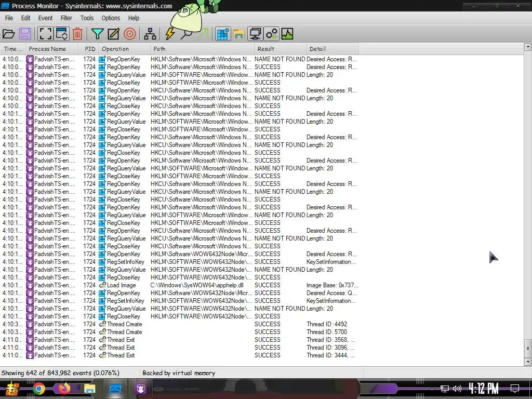Image resolution: width=532 pixels, height=399 pixels.
Task: Select Thread Create row with Thread ID 5700
Action: click(179, 332)
